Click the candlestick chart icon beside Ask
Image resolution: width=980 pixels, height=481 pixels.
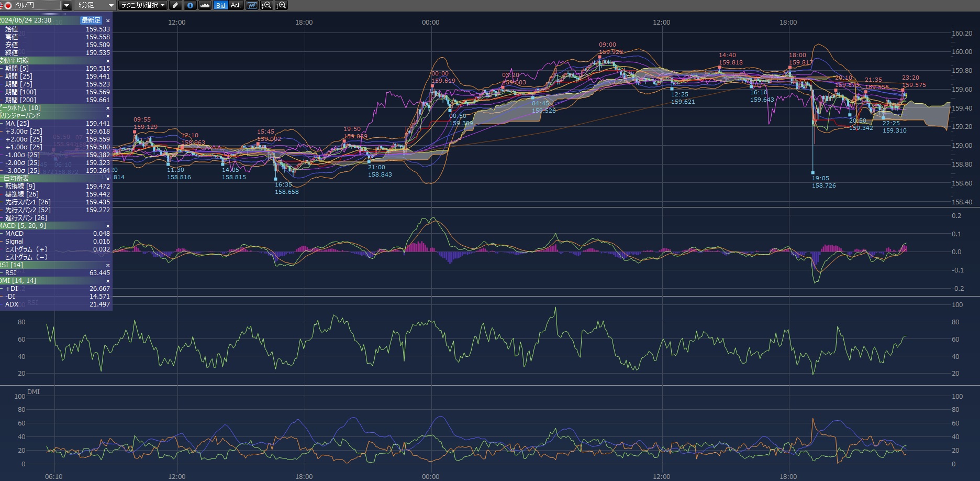coord(252,5)
